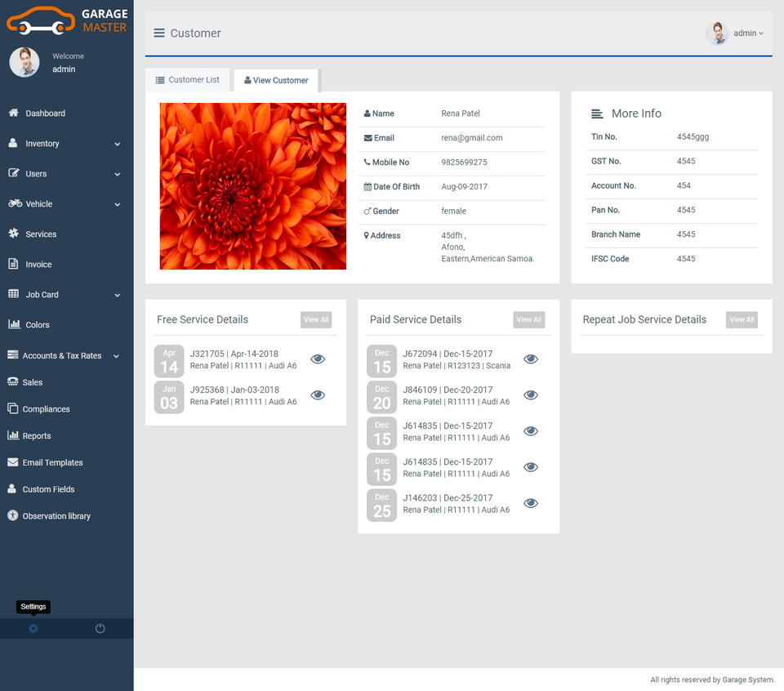Screen dimensions: 784x691
Task: Open the admin dropdown in header
Action: click(748, 33)
